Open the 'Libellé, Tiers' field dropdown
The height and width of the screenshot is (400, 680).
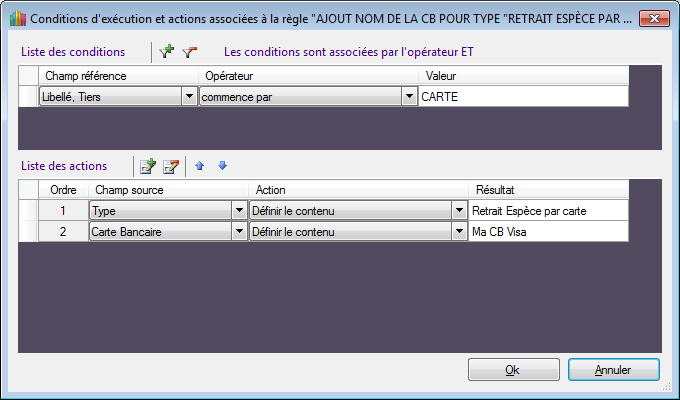point(189,96)
